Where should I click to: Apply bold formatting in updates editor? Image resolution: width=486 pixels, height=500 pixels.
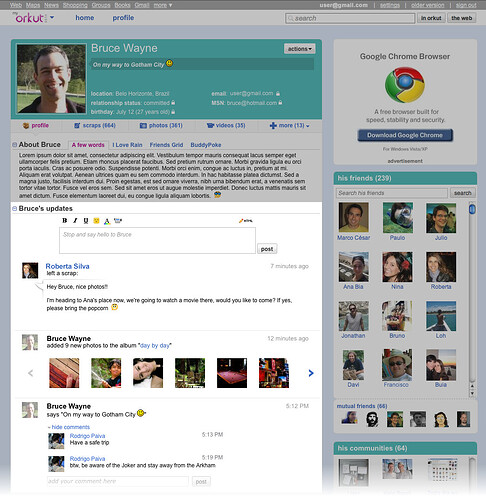(x=65, y=220)
